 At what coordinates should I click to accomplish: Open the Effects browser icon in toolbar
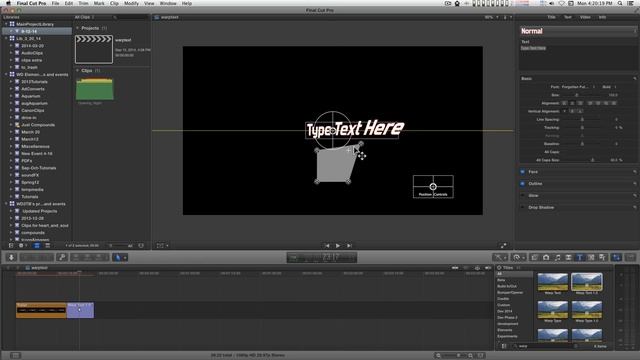[x=534, y=257]
